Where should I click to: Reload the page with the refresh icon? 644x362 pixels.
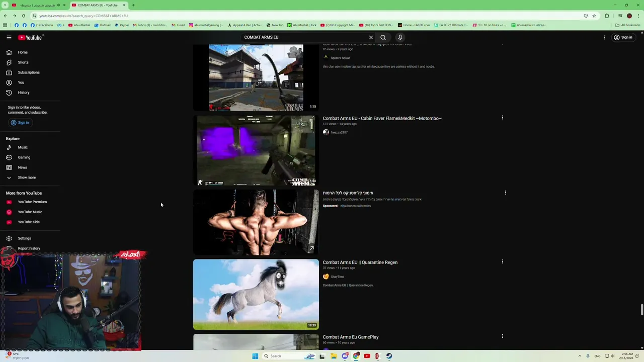pos(23,16)
